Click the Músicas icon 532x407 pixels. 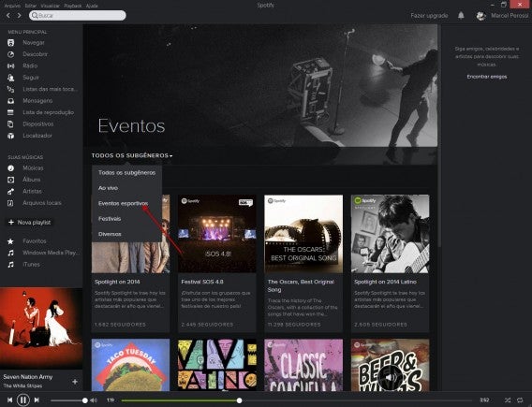[x=11, y=168]
